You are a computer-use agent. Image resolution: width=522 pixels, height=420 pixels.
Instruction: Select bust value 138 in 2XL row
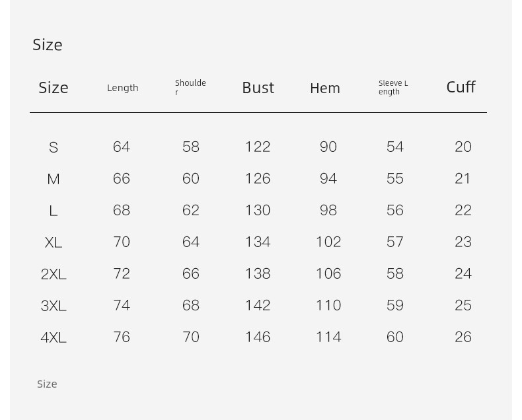258,273
